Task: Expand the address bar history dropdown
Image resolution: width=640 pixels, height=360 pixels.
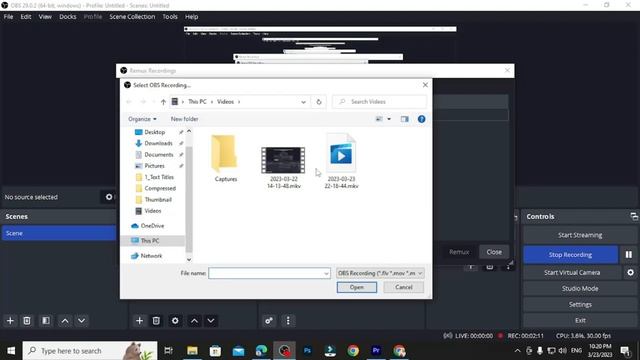Action: point(303,102)
